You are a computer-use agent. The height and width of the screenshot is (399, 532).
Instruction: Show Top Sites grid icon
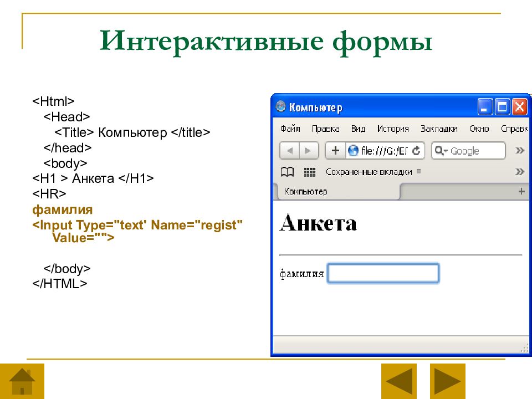pyautogui.click(x=309, y=172)
